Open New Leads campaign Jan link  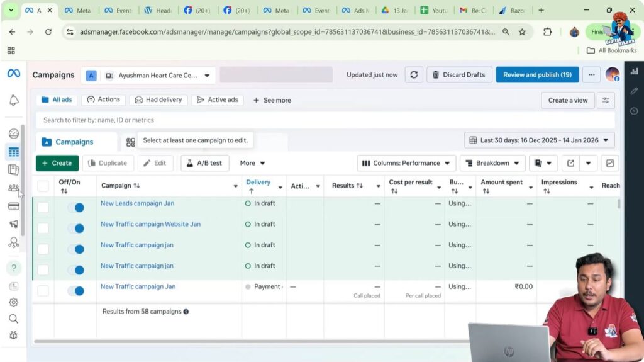(137, 203)
